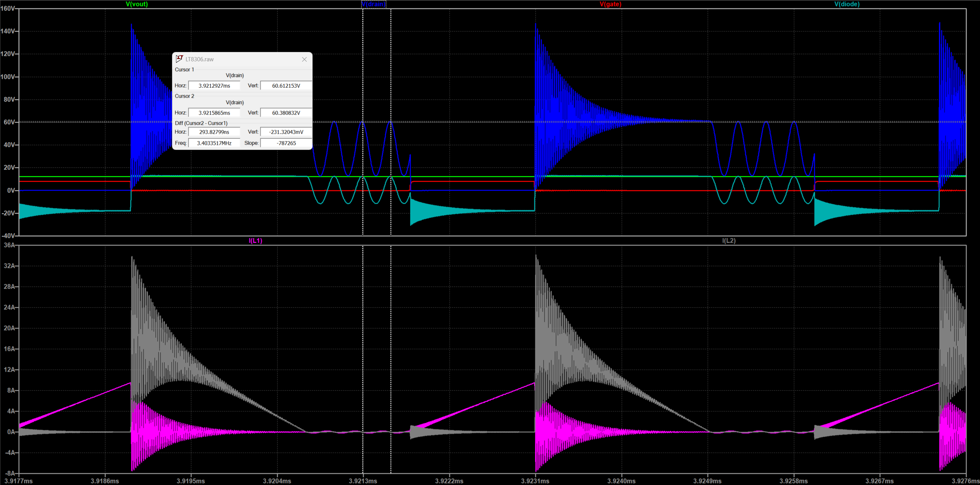Click the 160V label on voltage axis
This screenshot has width=980, height=485.
click(x=7, y=8)
